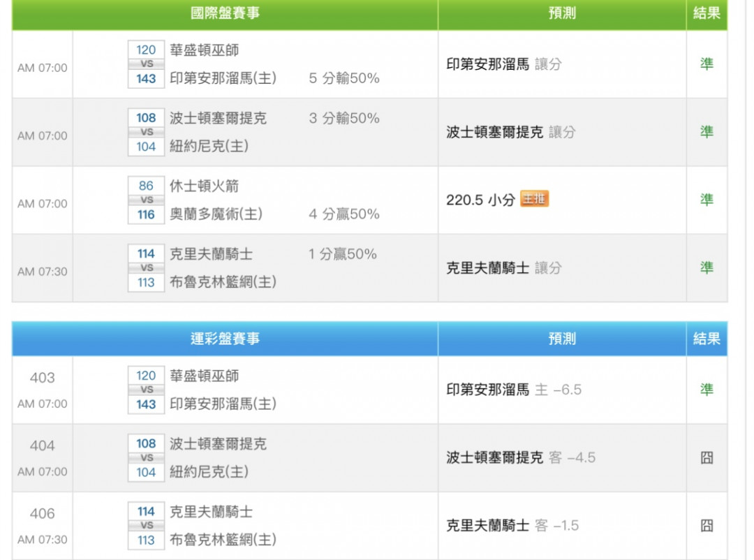Click game number 403
Viewport: 754px width, 560px height.
click(x=43, y=378)
